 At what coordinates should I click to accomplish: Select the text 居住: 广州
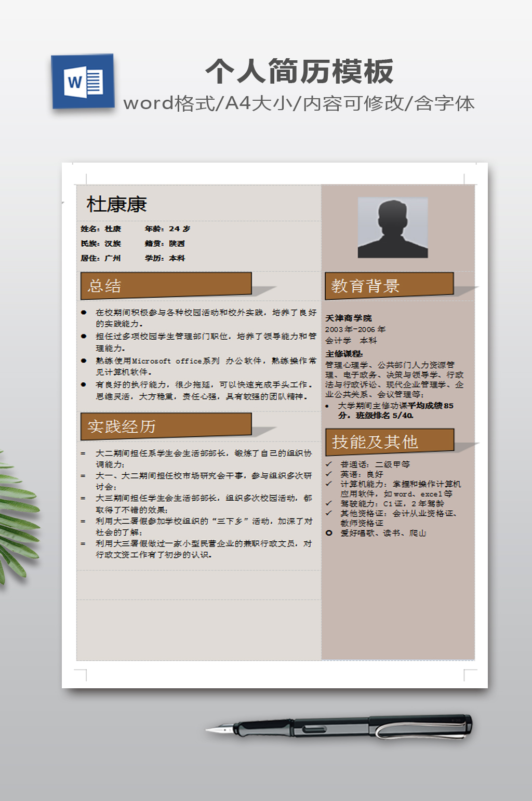click(101, 258)
